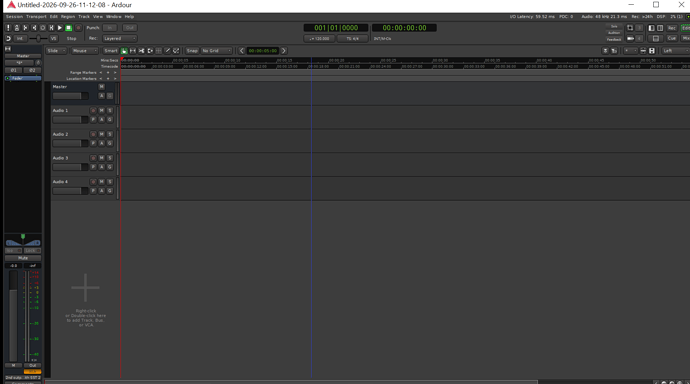
Task: Select the Audition speaker tool
Action: [150, 51]
